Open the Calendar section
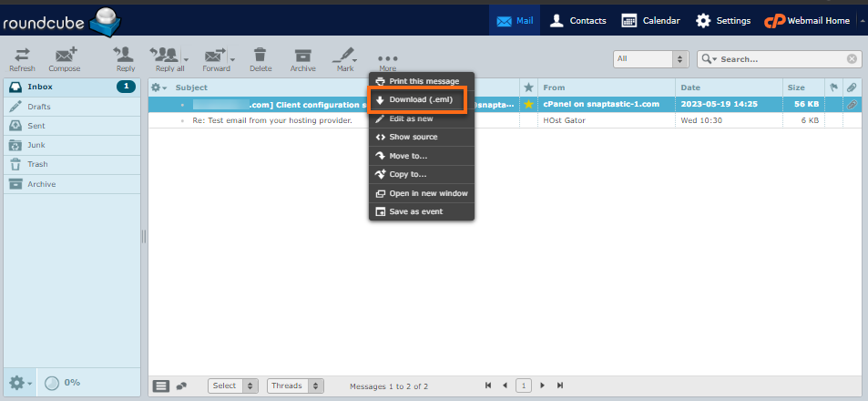The image size is (868, 401). point(651,20)
